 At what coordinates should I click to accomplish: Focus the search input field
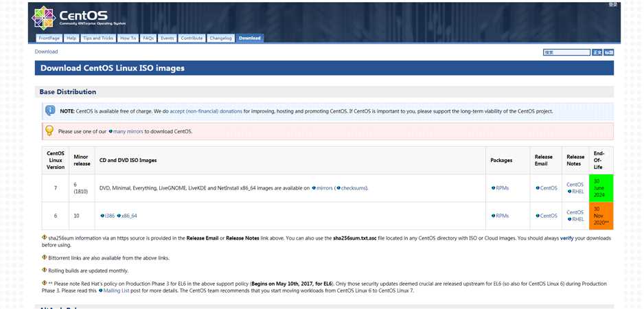click(566, 53)
